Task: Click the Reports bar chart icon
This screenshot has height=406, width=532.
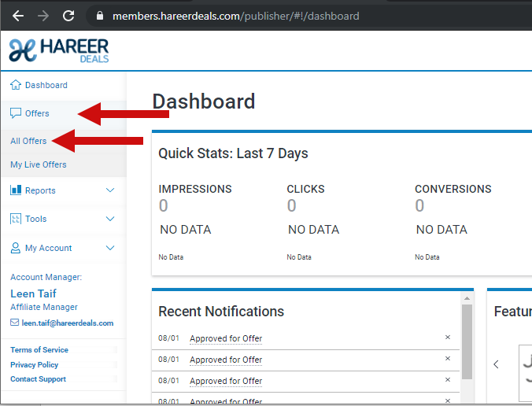Action: click(x=16, y=190)
